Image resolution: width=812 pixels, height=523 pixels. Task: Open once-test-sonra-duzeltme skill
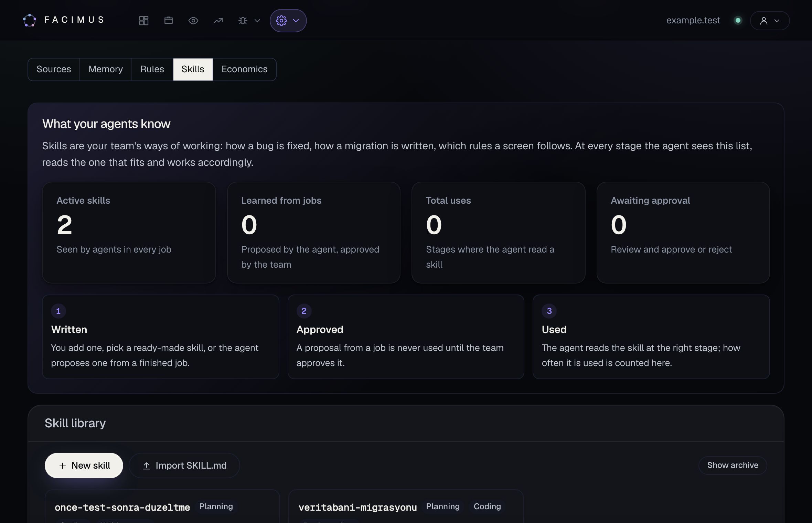tap(122, 508)
